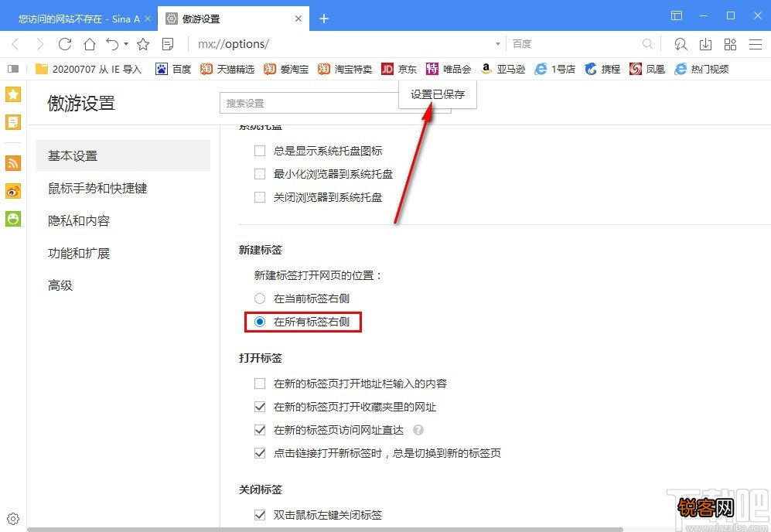Select 在所有标签右侧 radio button
771x532 pixels.
coord(260,322)
